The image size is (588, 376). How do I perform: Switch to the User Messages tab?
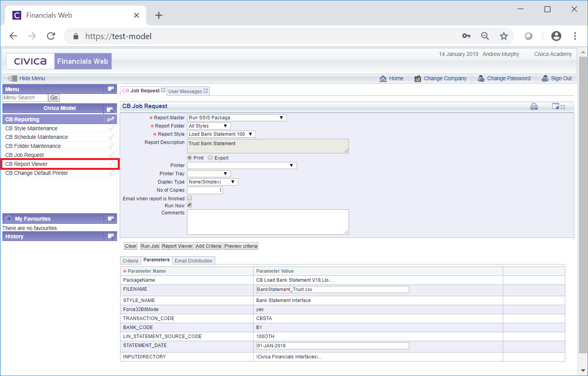[x=185, y=91]
